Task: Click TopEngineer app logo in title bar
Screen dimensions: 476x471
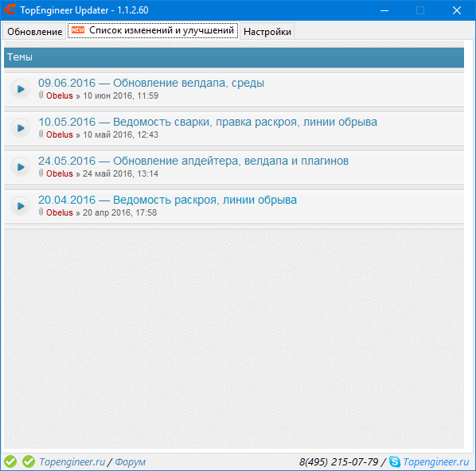Action: coord(10,10)
